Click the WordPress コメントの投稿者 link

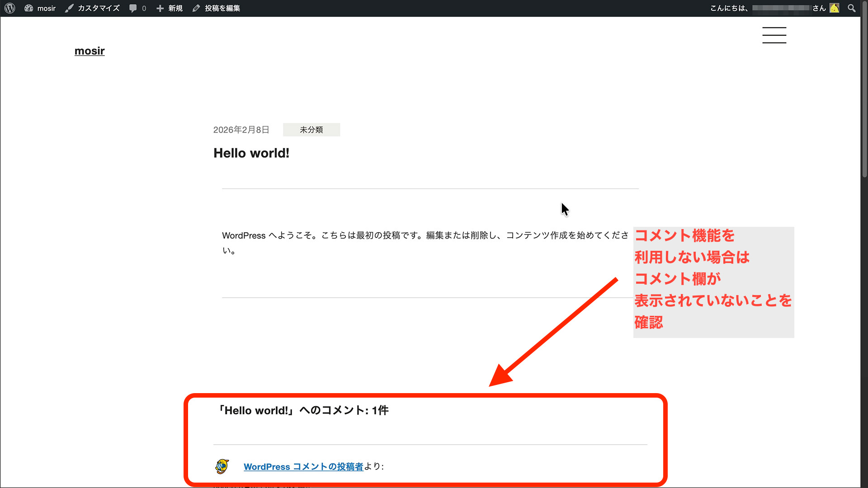click(x=303, y=467)
